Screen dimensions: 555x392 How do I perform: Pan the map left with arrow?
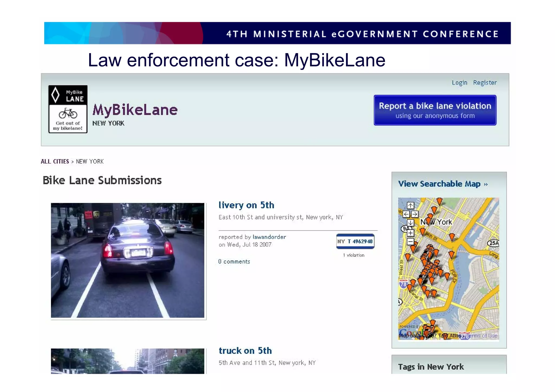pyautogui.click(x=406, y=214)
